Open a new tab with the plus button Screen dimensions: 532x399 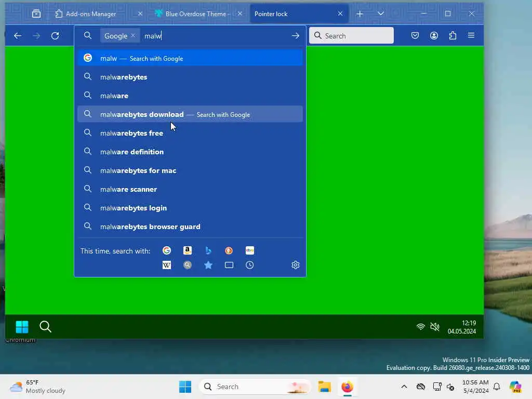(x=360, y=14)
